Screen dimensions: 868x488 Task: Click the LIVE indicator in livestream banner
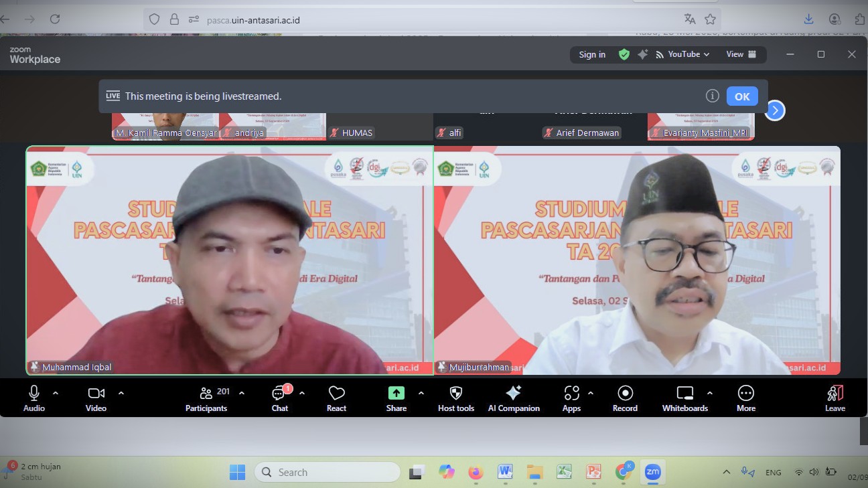pyautogui.click(x=113, y=96)
